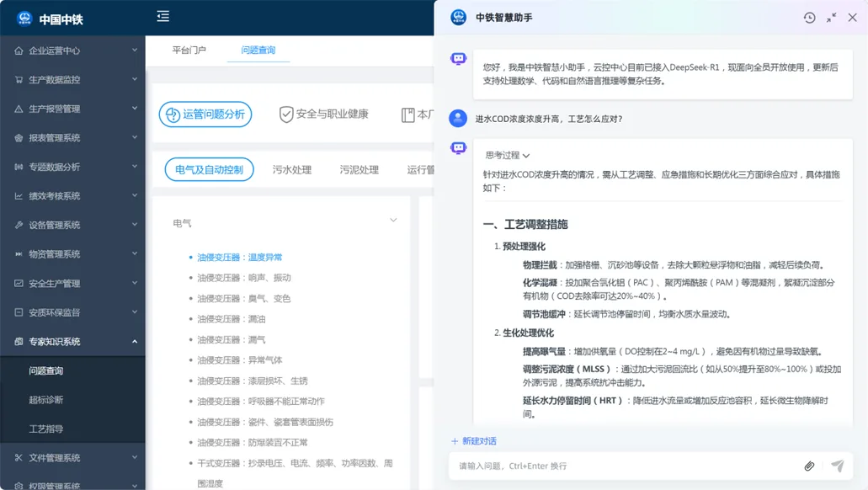Screen dimensions: 868x490
Task: Click the 中国中铁 logo icon
Action: (x=24, y=19)
